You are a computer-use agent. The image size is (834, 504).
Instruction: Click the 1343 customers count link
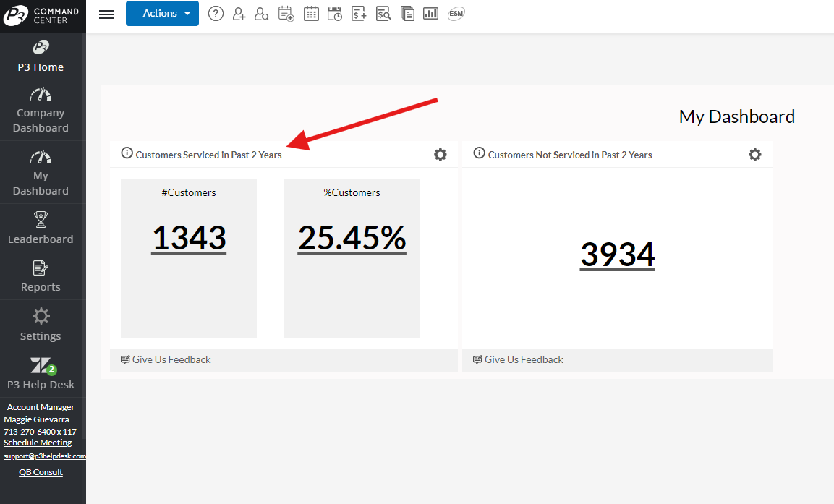tap(189, 238)
